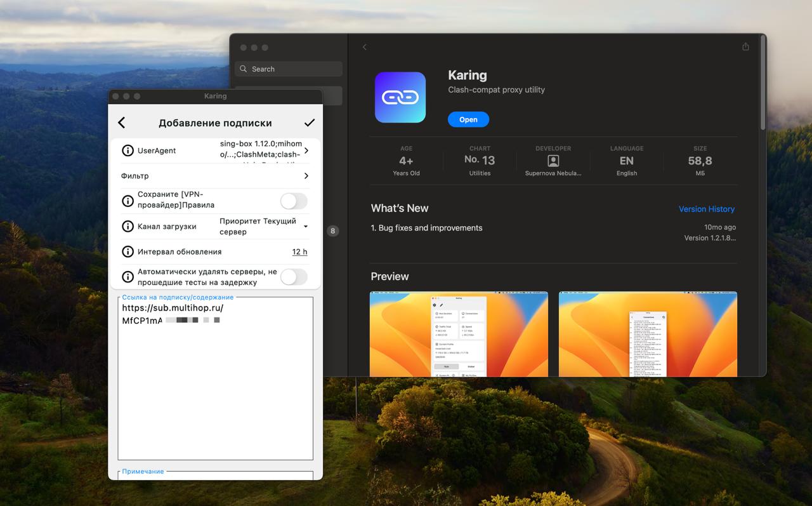Screen dimensions: 812x506
Task: Click the Karing app name heading
Action: (468, 75)
